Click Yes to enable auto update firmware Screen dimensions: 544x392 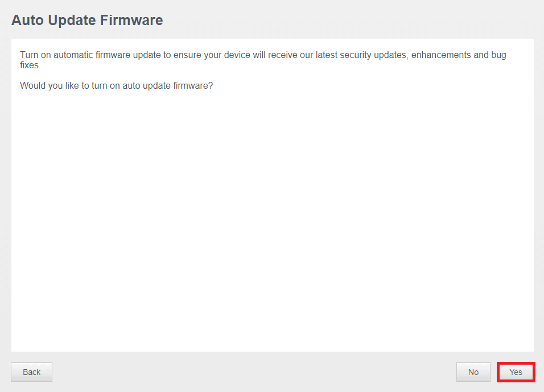pos(516,372)
